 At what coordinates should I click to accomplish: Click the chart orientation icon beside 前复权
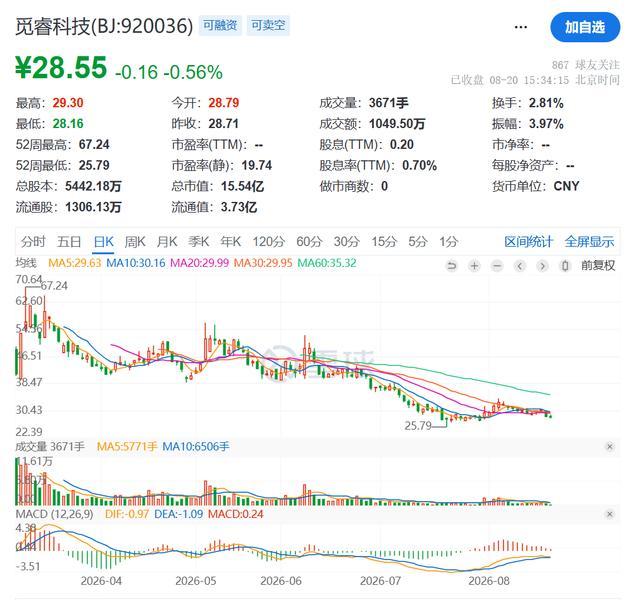[x=565, y=266]
